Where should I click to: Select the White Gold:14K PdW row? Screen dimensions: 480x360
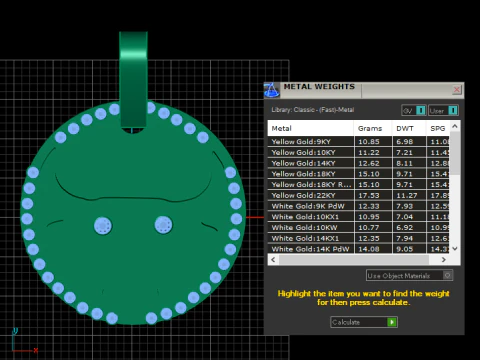click(x=358, y=249)
